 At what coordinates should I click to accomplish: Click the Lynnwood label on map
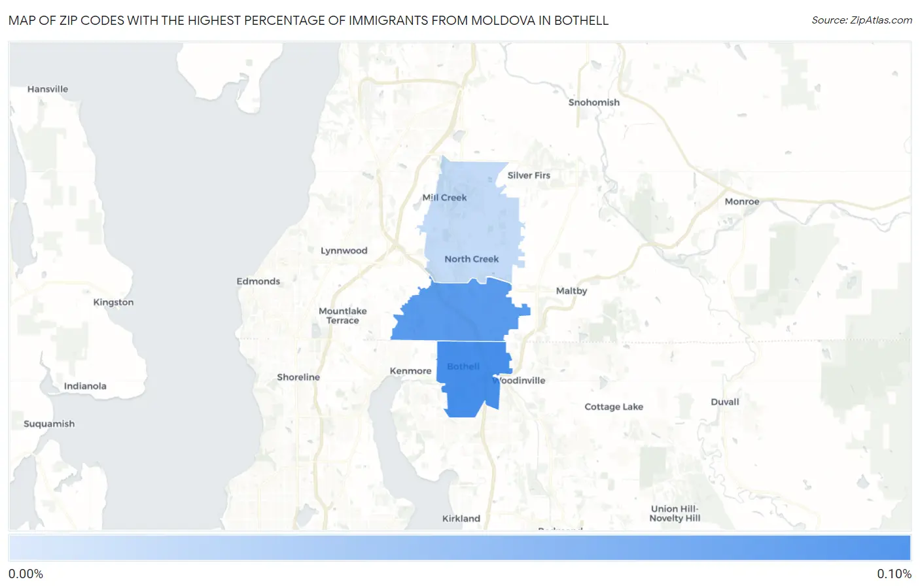click(x=344, y=251)
